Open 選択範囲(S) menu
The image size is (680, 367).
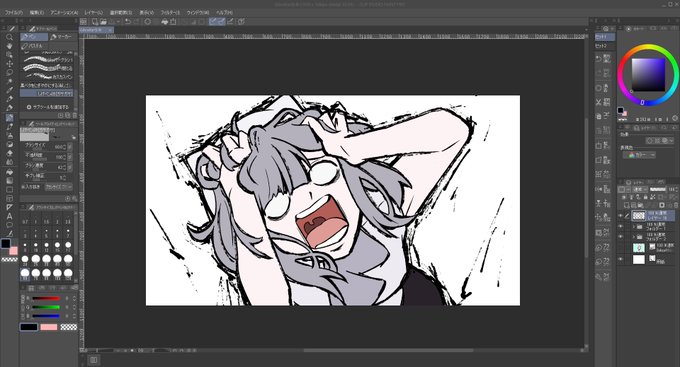pyautogui.click(x=121, y=13)
